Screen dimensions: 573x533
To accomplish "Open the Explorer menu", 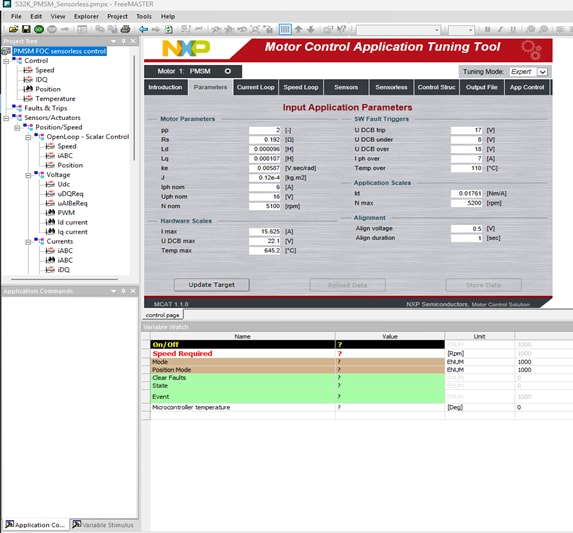I will 86,16.
